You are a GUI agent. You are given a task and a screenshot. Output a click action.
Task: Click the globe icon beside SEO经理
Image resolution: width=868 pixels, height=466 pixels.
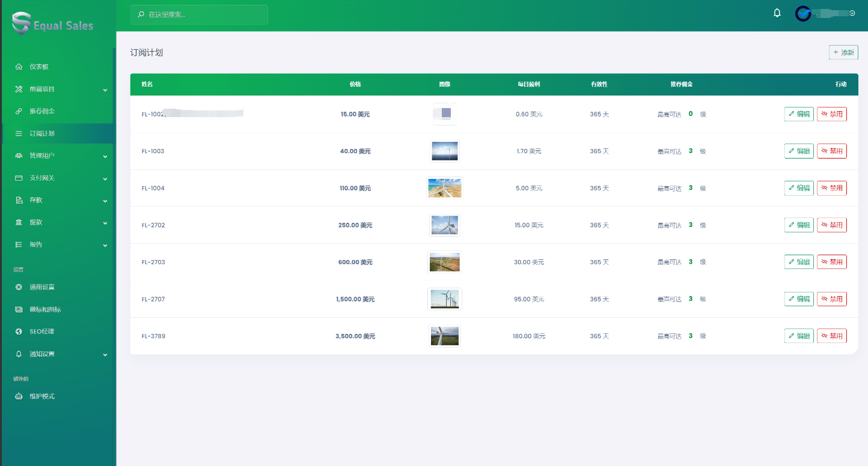pyautogui.click(x=19, y=331)
